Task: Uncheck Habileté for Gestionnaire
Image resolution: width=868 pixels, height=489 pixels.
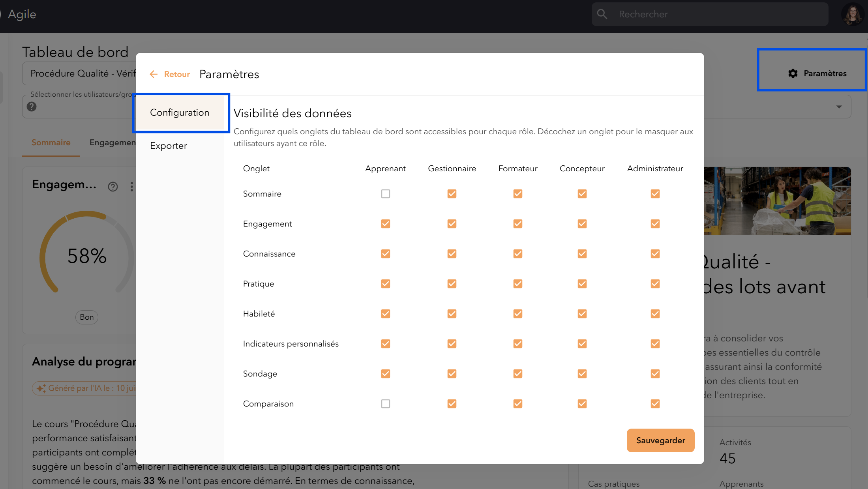Action: 452,314
